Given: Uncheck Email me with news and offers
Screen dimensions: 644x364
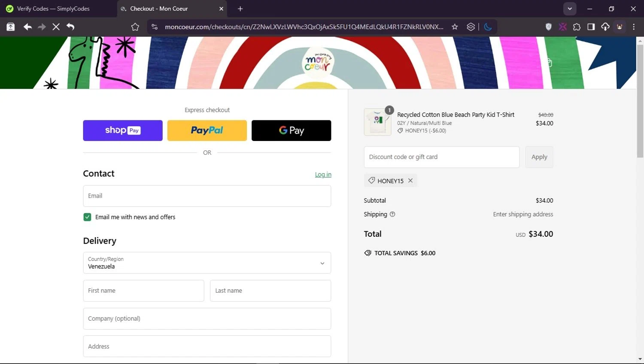Looking at the screenshot, I should pyautogui.click(x=87, y=217).
